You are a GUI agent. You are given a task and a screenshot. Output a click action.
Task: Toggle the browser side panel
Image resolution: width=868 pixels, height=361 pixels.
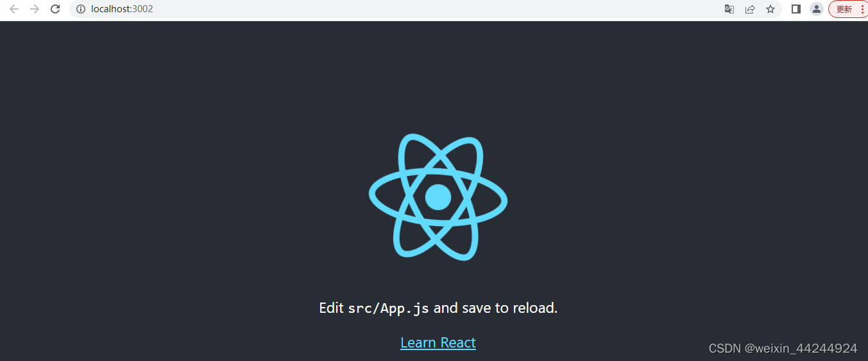[x=796, y=9]
